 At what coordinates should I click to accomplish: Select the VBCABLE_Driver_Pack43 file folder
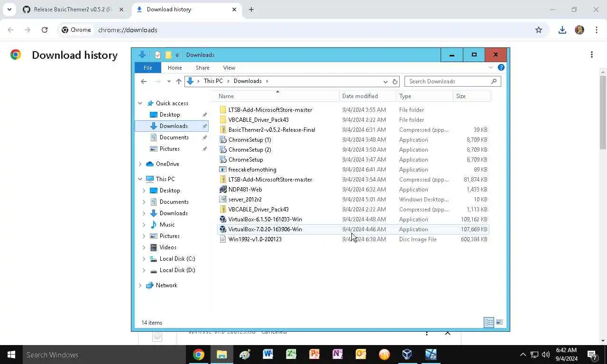coord(353,120)
